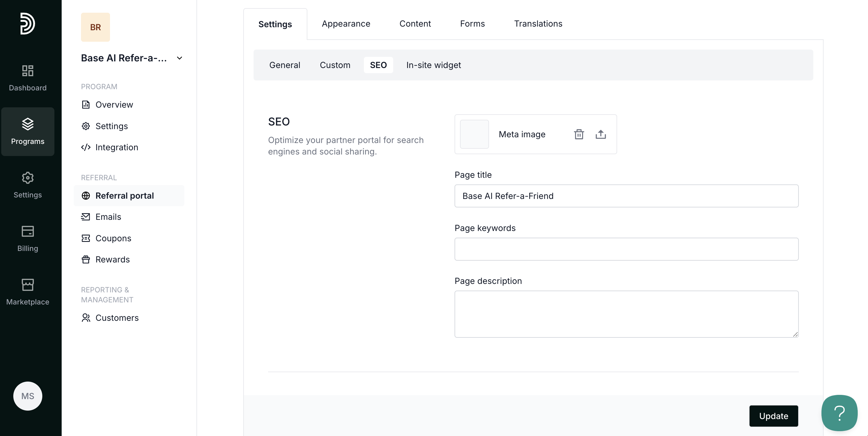The image size is (868, 436).
Task: Click the MS user avatar
Action: [28, 396]
